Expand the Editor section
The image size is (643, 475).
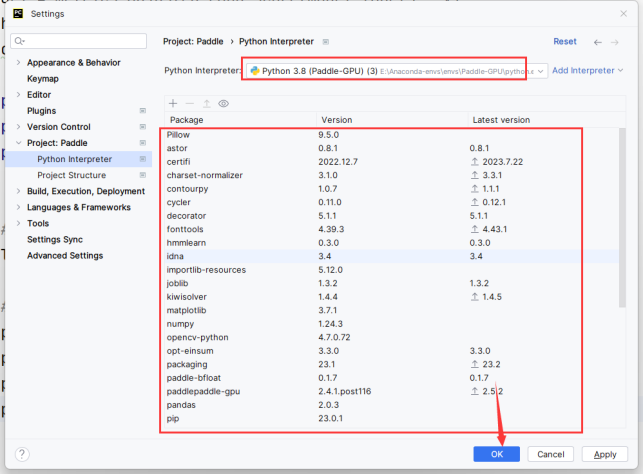tap(18, 94)
